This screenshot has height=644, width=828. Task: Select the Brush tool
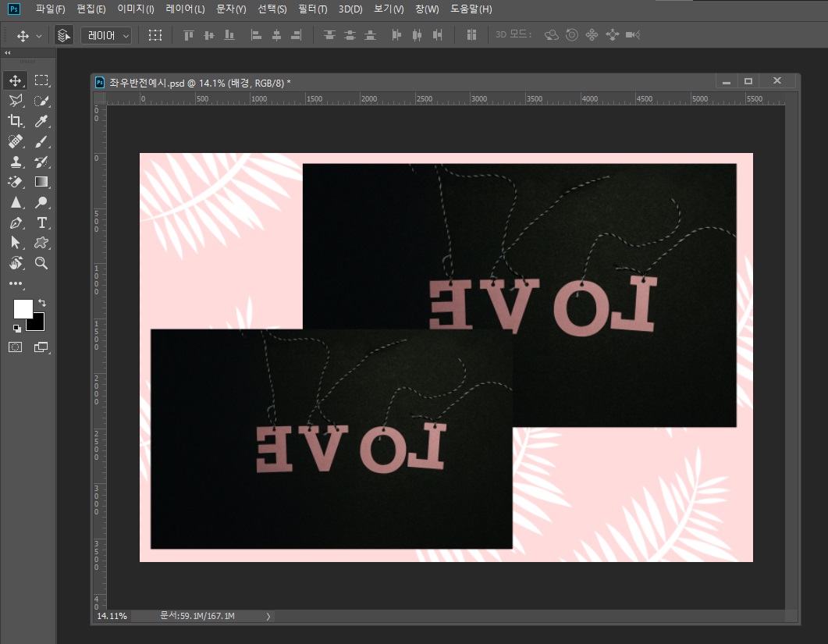coord(41,141)
